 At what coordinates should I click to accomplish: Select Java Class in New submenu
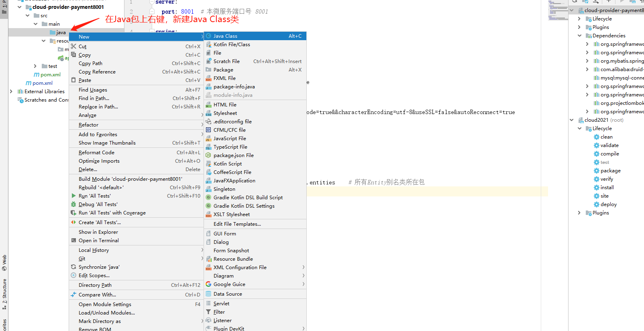(x=255, y=36)
